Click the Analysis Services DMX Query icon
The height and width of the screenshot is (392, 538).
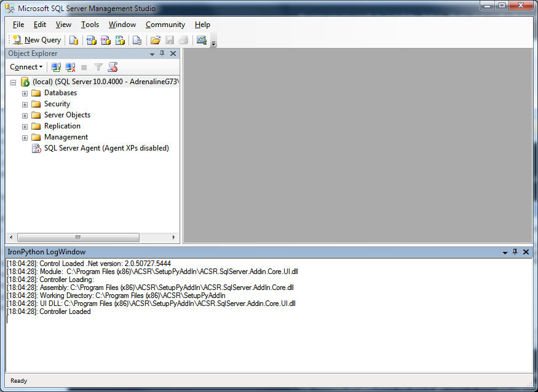106,40
